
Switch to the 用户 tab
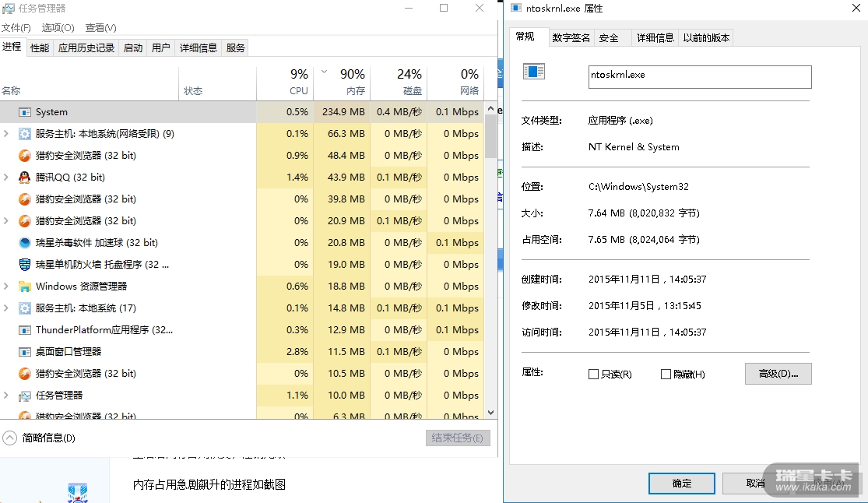161,48
